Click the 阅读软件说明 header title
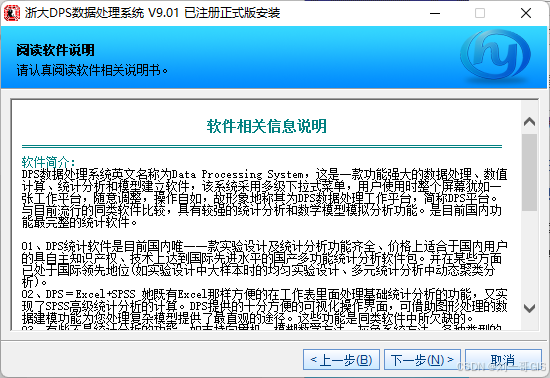Viewport: 550px width, 378px height. pyautogui.click(x=55, y=50)
